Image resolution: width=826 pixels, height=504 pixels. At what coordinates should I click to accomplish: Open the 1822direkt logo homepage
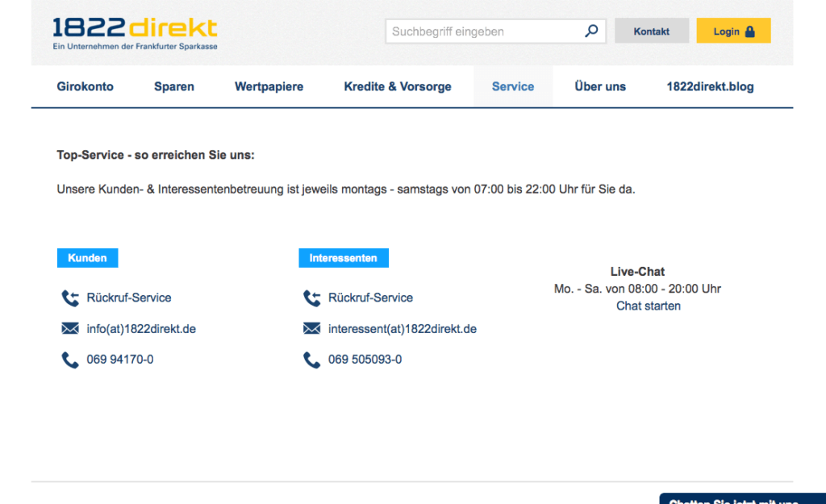coord(135,33)
